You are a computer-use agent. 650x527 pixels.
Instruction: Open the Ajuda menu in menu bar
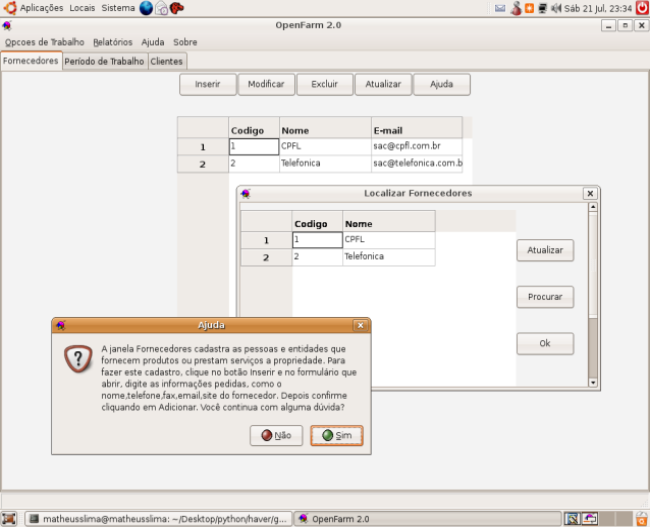tap(153, 42)
